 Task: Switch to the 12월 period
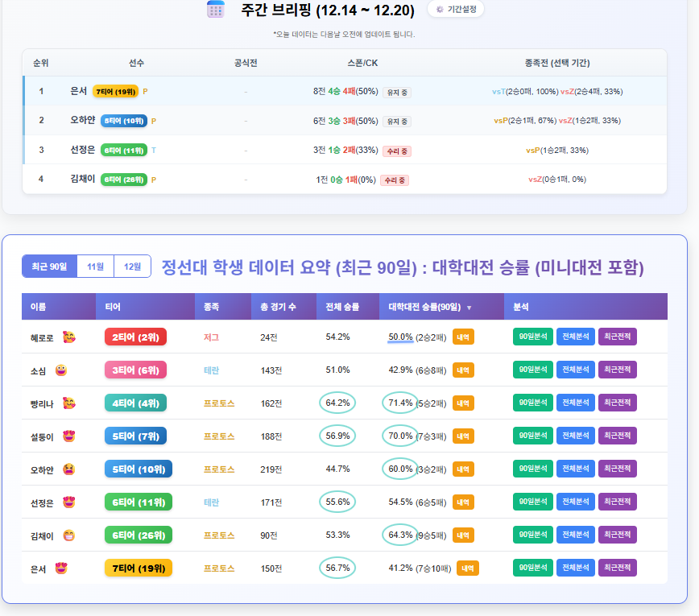pos(132,267)
